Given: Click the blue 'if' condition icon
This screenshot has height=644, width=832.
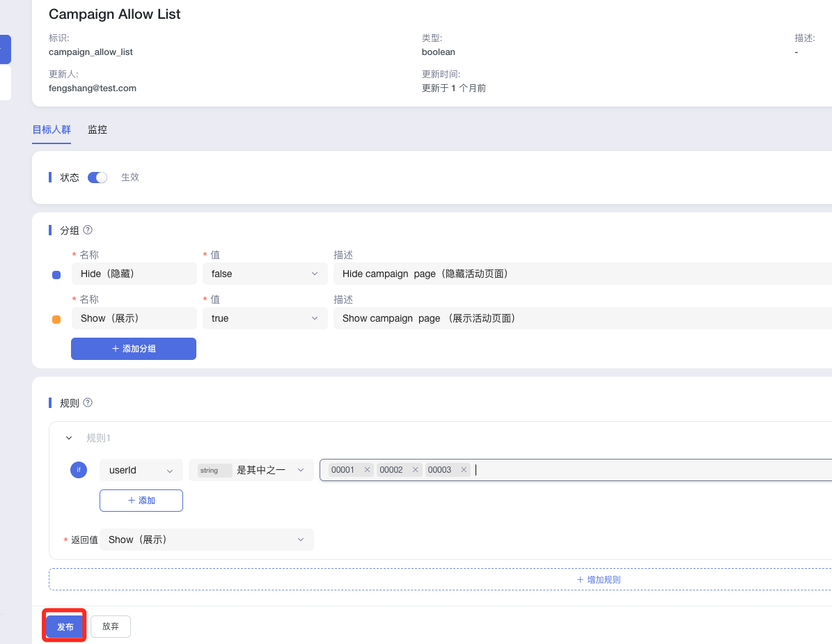Looking at the screenshot, I should tap(79, 470).
